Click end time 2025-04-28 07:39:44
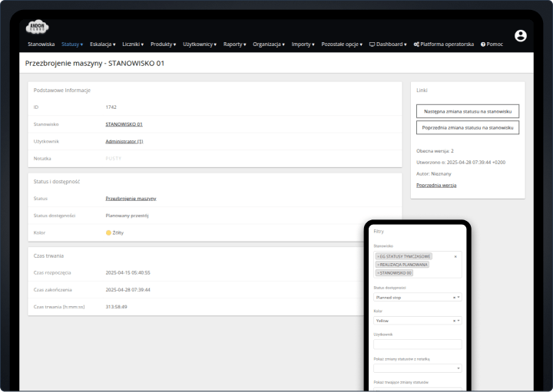The image size is (553, 392). [x=127, y=290]
